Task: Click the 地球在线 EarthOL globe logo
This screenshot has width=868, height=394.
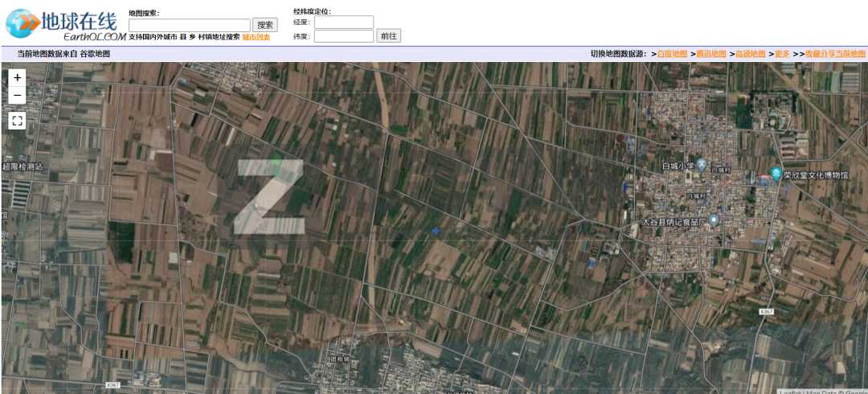Action: coord(21,24)
